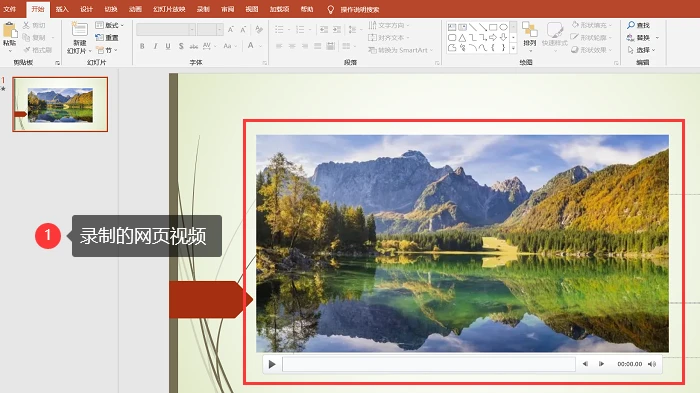Toggle Italic formatting
The image size is (700, 393).
(x=155, y=46)
